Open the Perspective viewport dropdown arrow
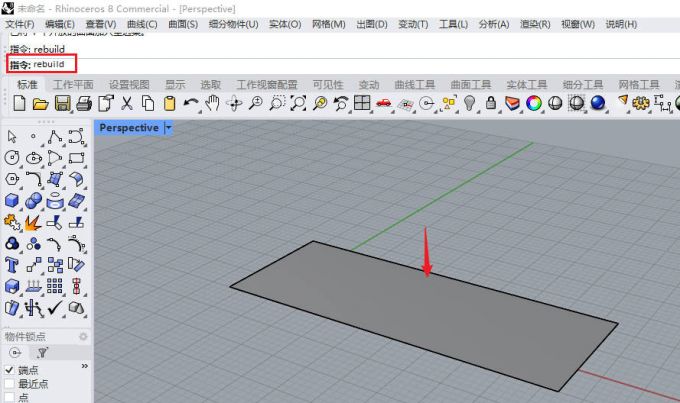This screenshot has width=680, height=403. tap(168, 128)
